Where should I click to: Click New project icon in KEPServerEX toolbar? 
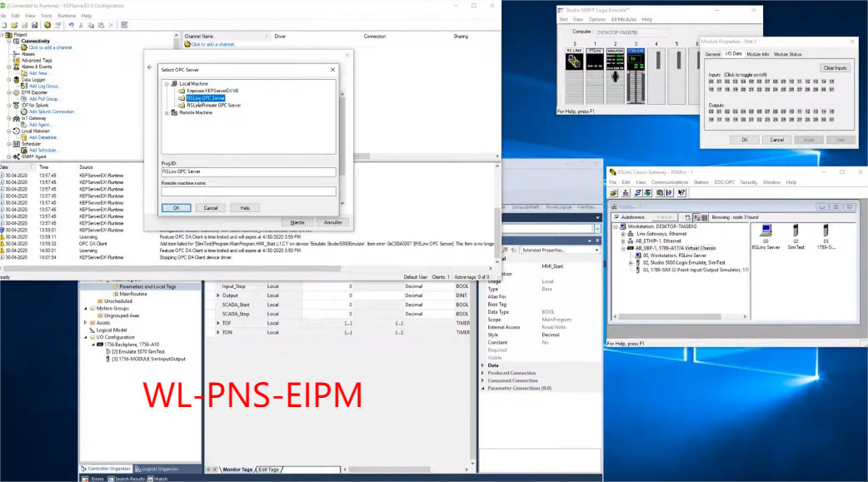pyautogui.click(x=4, y=25)
